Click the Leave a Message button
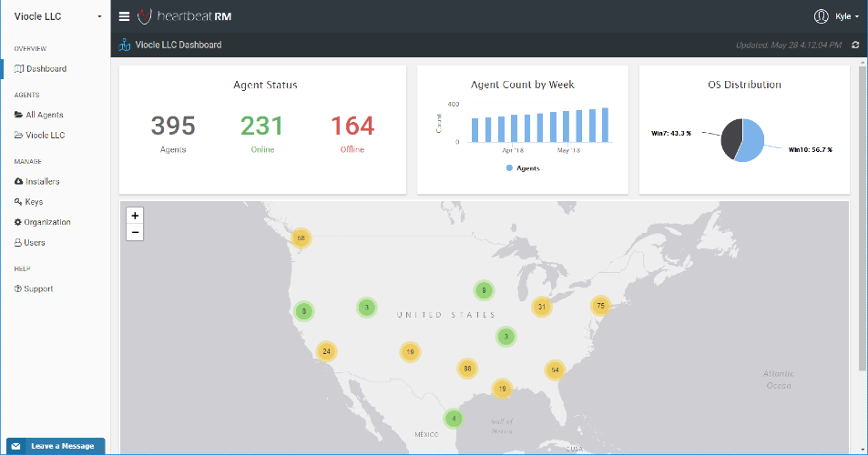The width and height of the screenshot is (868, 455). (x=56, y=446)
